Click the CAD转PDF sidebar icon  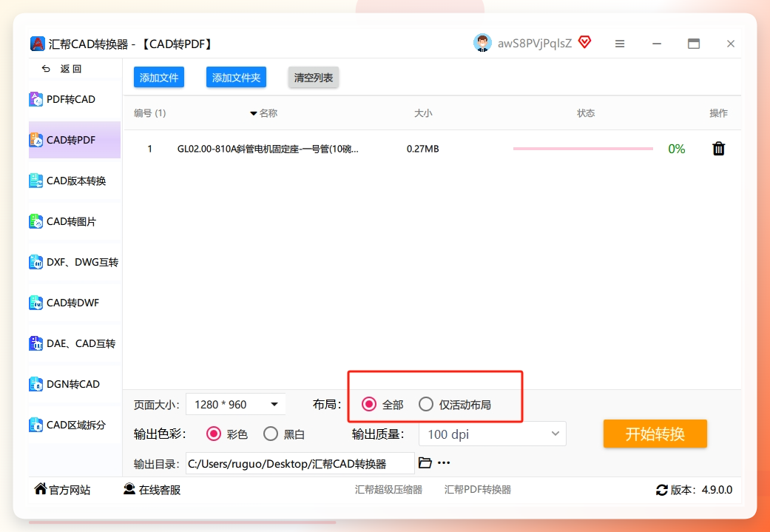(36, 140)
